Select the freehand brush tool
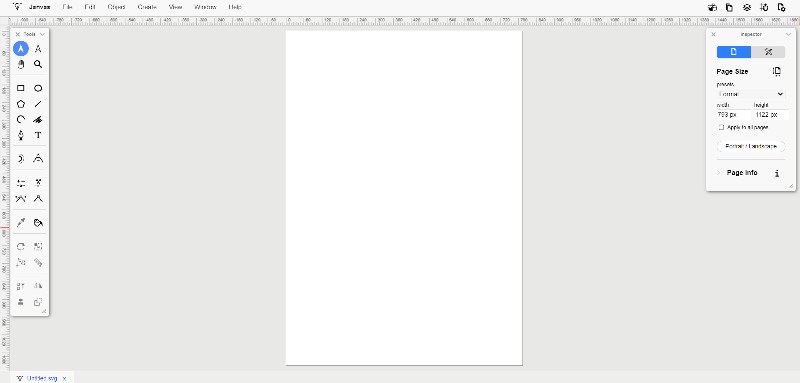Screen dimensions: 800x383 (38, 119)
